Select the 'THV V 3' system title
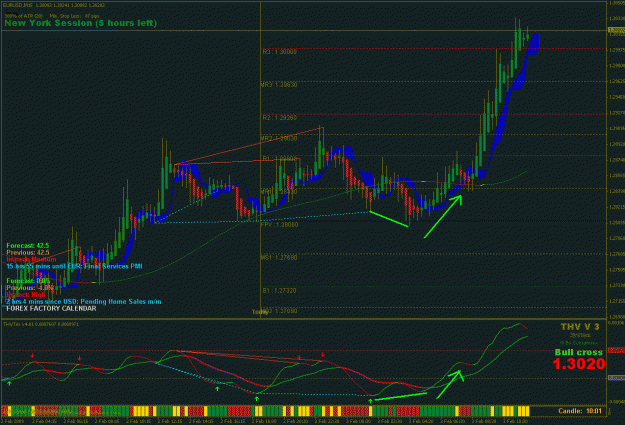Viewport: 625px width, 425px height. [580, 327]
